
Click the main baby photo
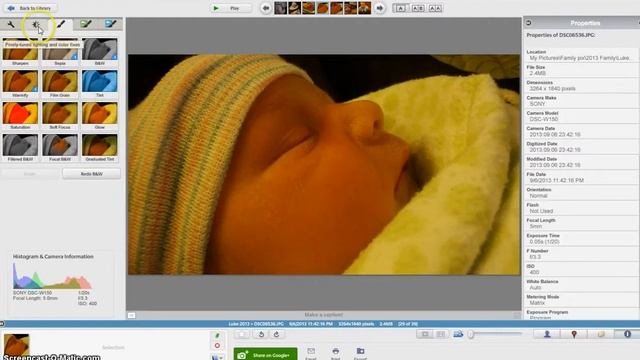[324, 164]
